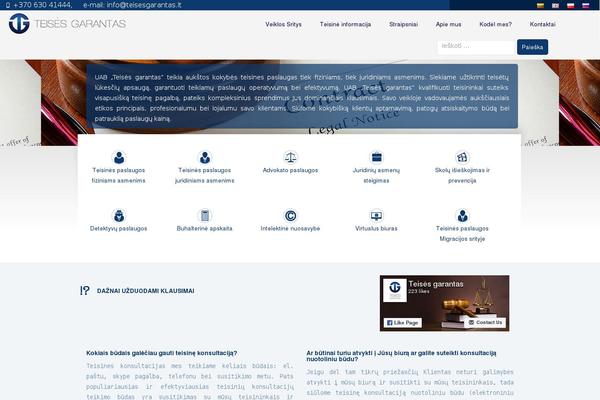Open Juridinių asmenų steigimas link
Screen dimensions: 600x400
[x=377, y=175]
